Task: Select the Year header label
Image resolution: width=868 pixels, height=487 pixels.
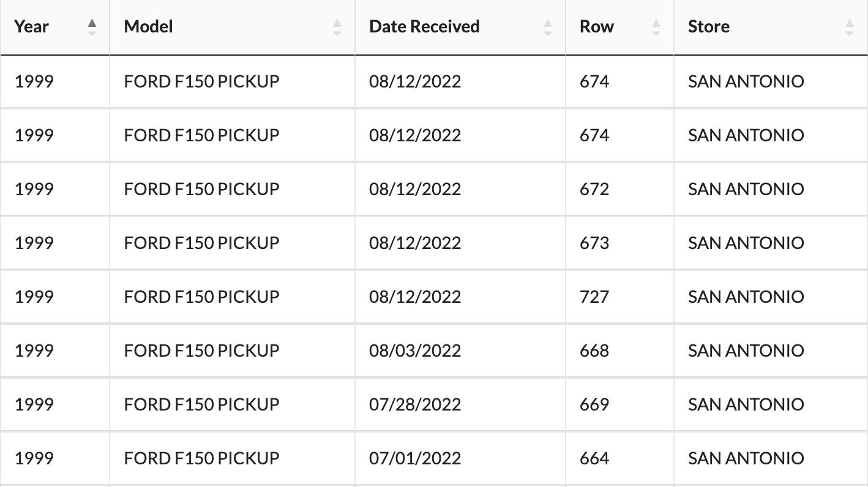Action: coord(32,27)
